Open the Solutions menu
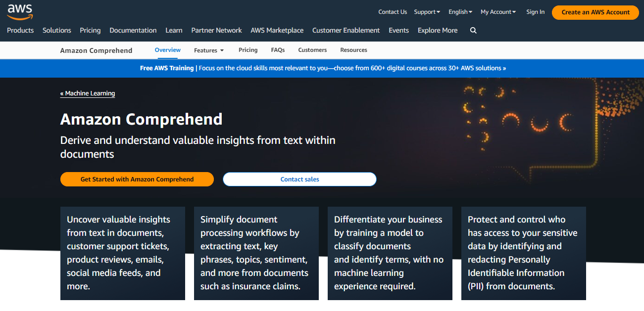The height and width of the screenshot is (311, 644). pos(57,30)
